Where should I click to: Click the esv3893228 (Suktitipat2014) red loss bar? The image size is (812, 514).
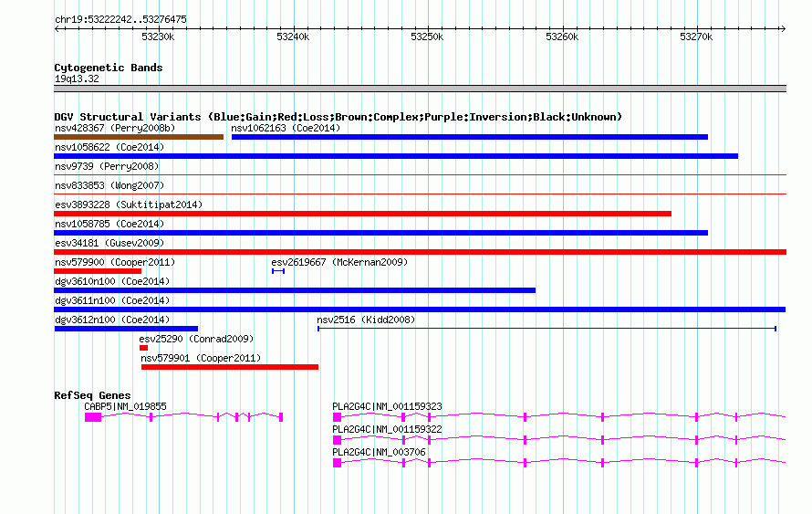[x=362, y=214]
